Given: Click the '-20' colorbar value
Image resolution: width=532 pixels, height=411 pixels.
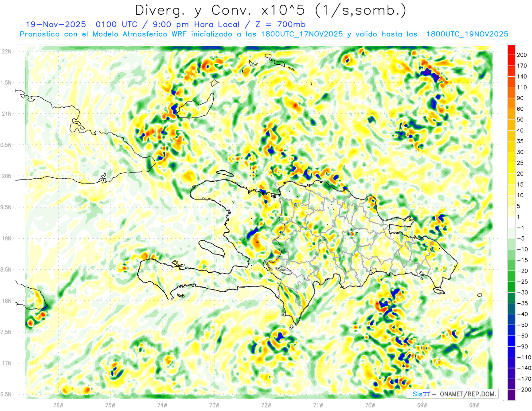Looking at the screenshot, I should 523,271.
